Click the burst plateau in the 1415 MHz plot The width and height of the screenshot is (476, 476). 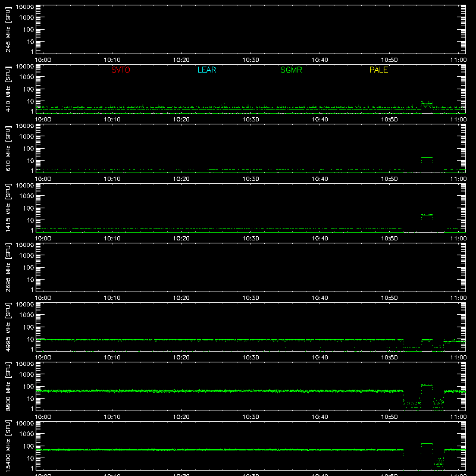427,215
